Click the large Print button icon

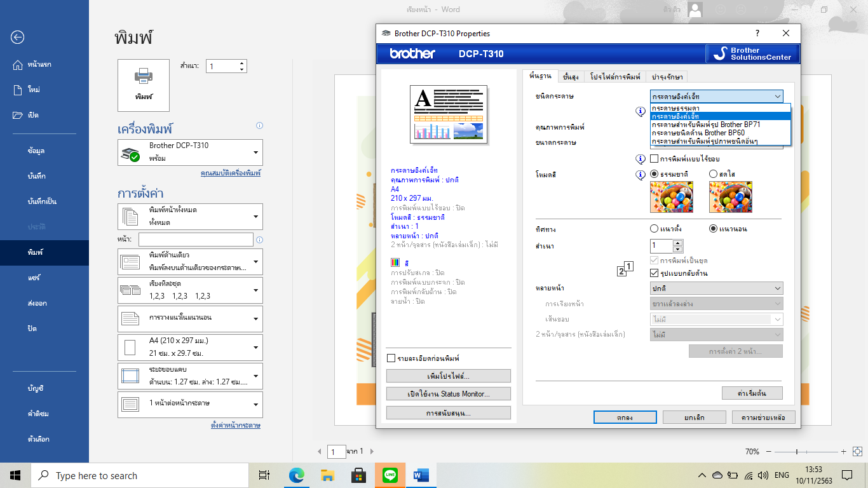tap(144, 85)
